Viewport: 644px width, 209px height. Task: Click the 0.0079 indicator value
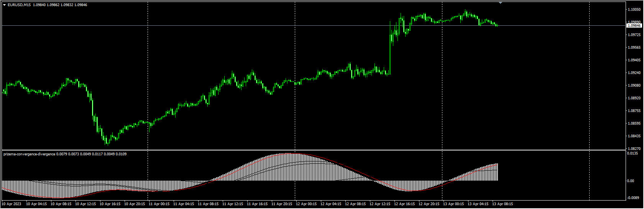click(x=62, y=154)
